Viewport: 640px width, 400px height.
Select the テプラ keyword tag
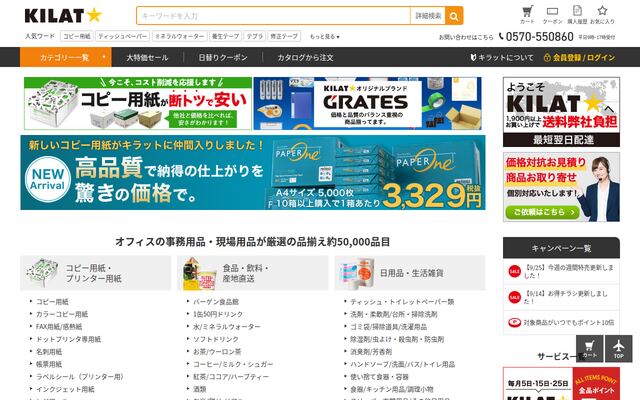point(255,36)
